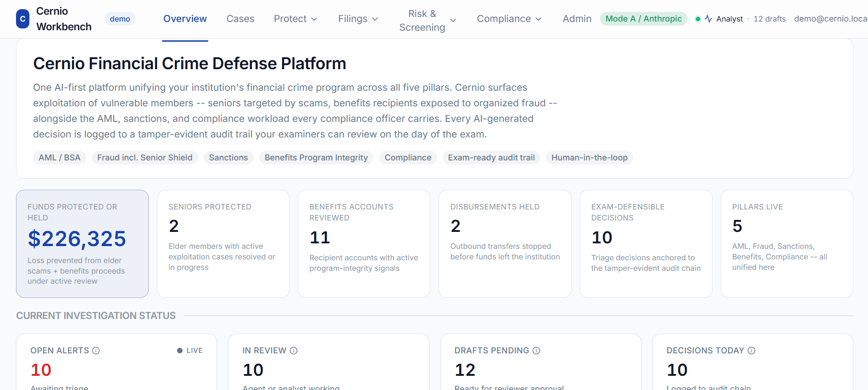Click the Cernio 'C' logo icon

coord(22,19)
